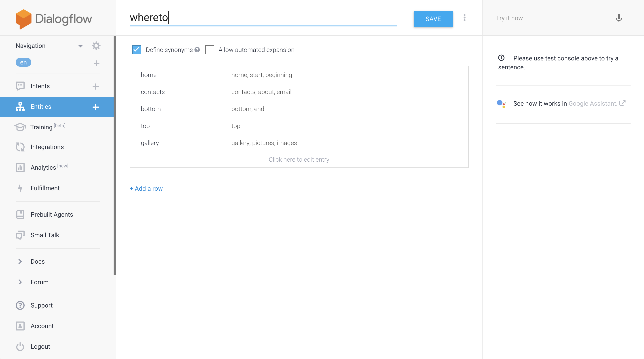Click plus icon to create new entity
The width and height of the screenshot is (644, 359).
coord(95,107)
